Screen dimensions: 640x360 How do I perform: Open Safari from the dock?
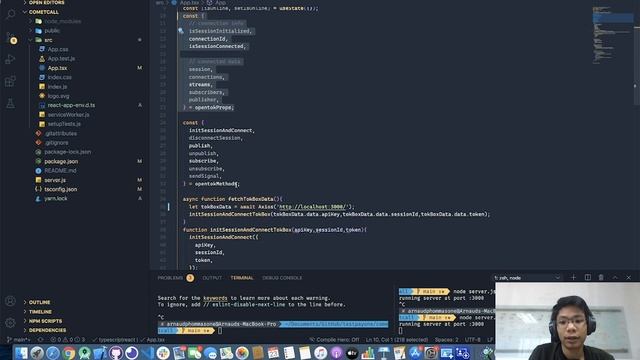pyautogui.click(x=53, y=353)
